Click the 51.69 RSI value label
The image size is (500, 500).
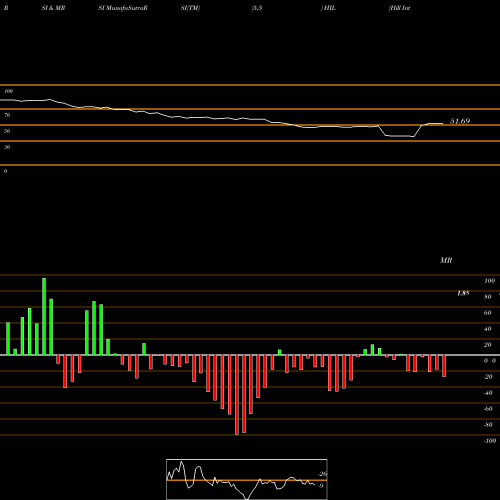[460, 121]
